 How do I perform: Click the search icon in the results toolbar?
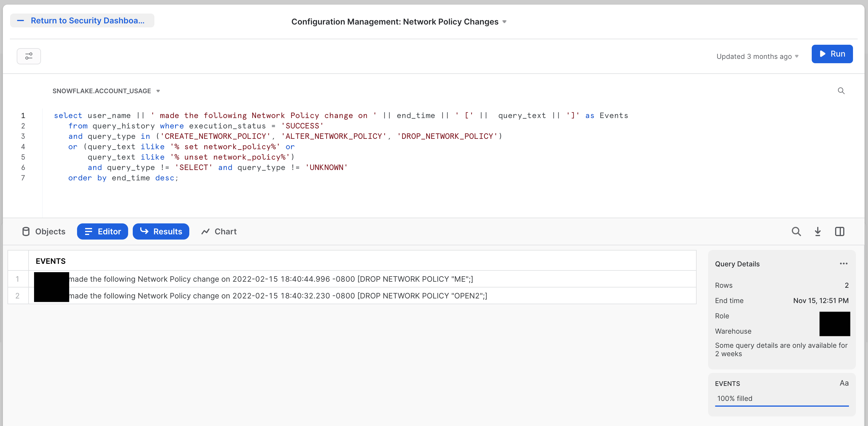click(x=796, y=231)
